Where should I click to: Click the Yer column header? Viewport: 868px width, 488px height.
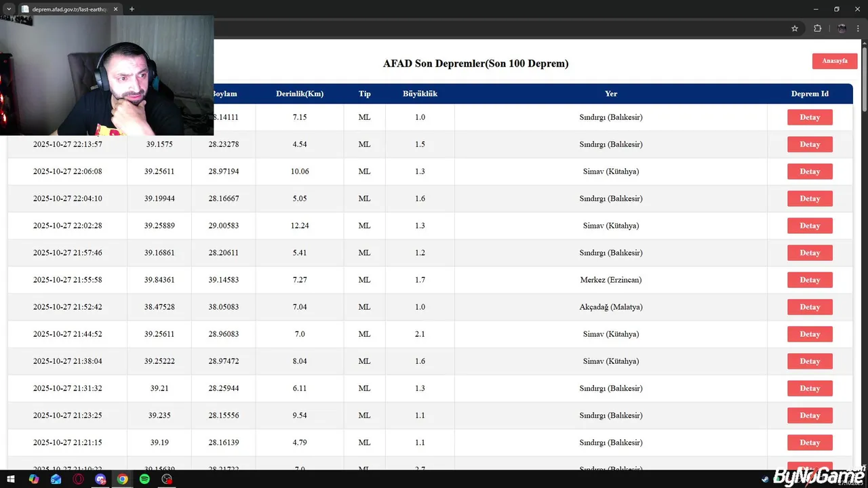pos(611,94)
